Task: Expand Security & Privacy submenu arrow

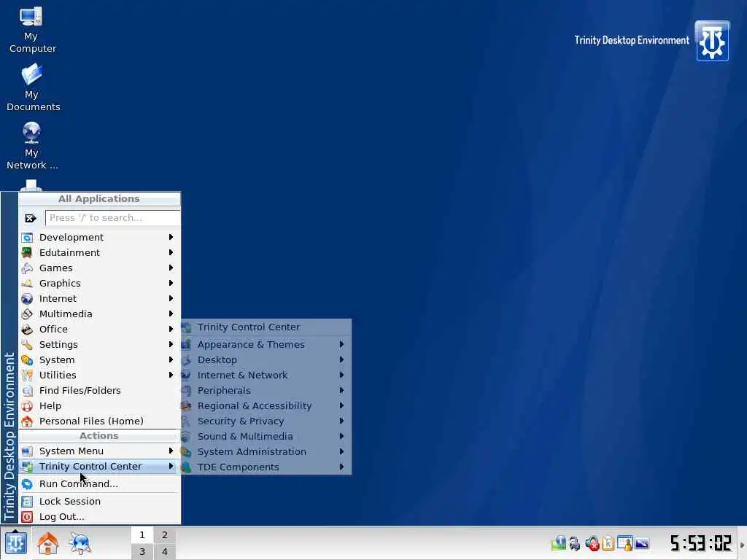Action: 341,421
